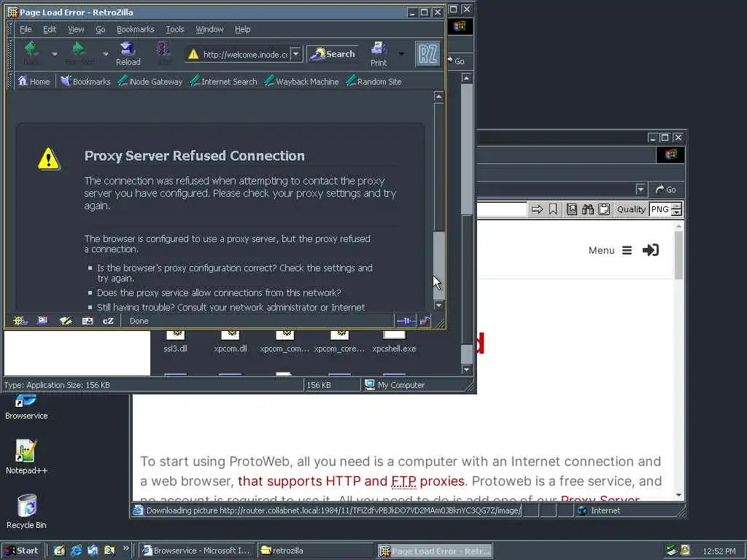Click the Go button in the Browservice window
747x560 pixels.
pyautogui.click(x=665, y=190)
